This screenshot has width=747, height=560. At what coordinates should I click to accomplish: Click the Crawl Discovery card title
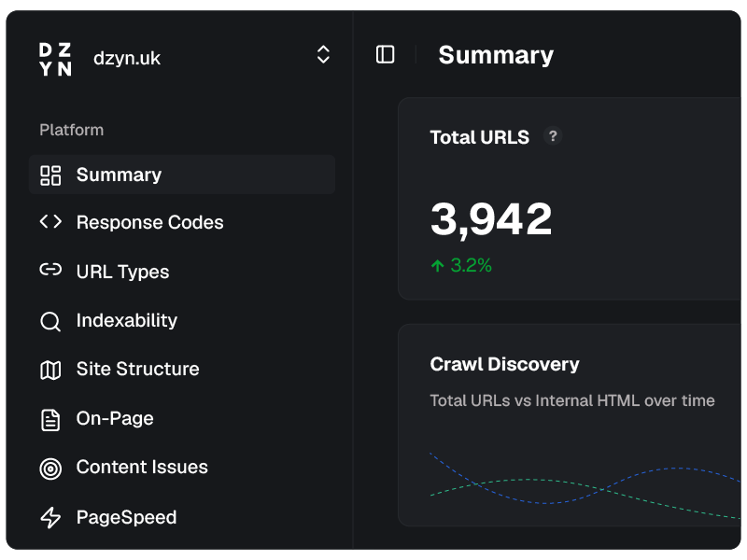pyautogui.click(x=504, y=365)
